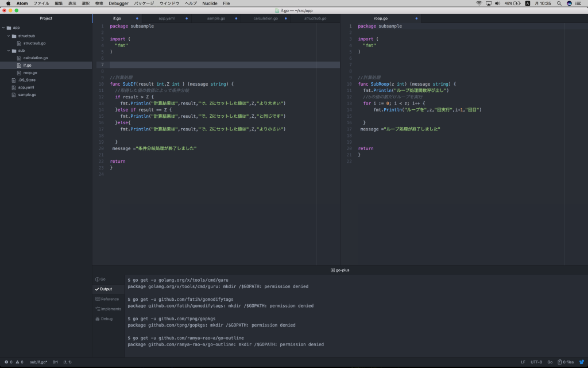The width and height of the screenshot is (588, 368).
Task: Collapse the sub folder in project tree
Action: [x=9, y=51]
